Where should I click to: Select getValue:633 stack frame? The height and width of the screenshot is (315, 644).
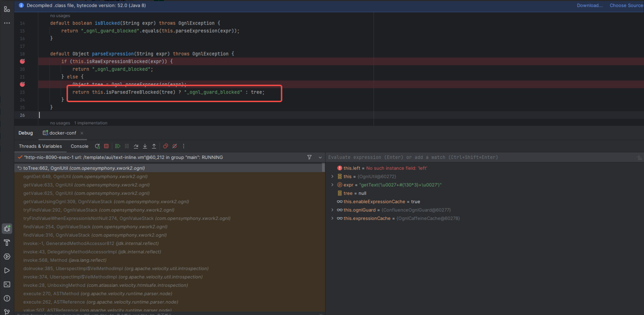pyautogui.click(x=168, y=185)
